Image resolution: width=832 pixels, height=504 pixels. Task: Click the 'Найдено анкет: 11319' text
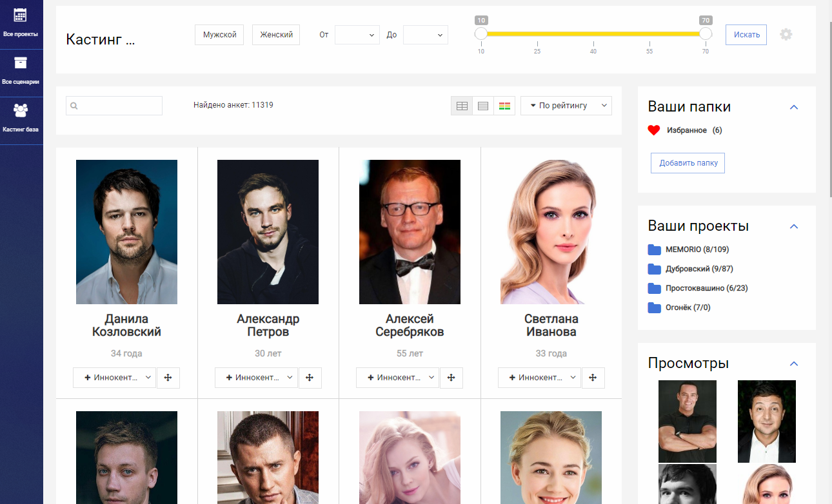[233, 104]
